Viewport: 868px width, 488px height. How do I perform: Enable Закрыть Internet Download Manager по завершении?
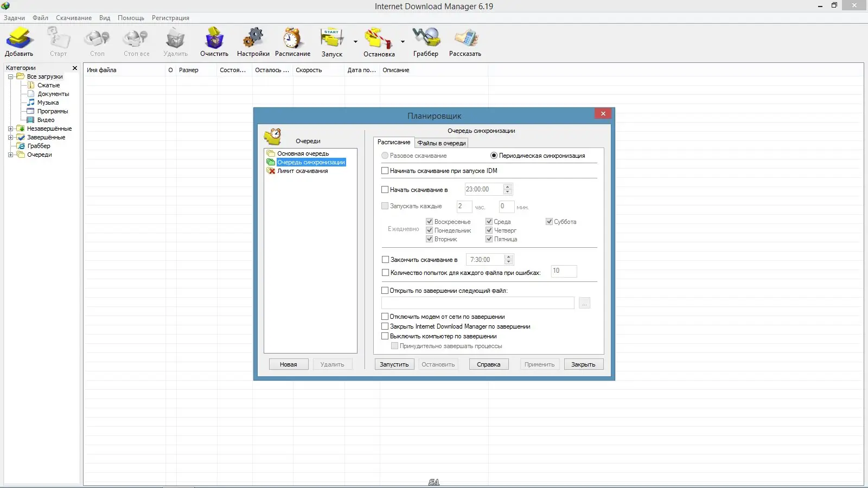(x=385, y=326)
